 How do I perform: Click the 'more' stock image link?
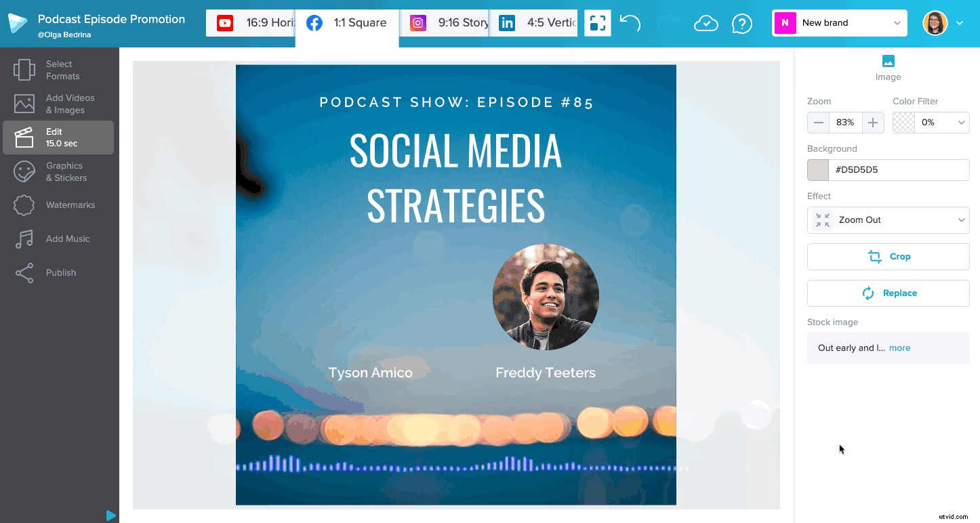pyautogui.click(x=899, y=348)
